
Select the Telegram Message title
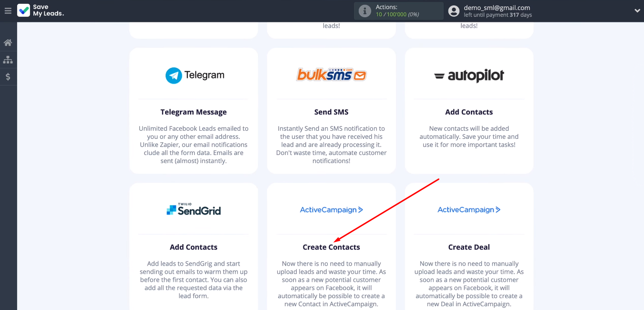tap(194, 112)
